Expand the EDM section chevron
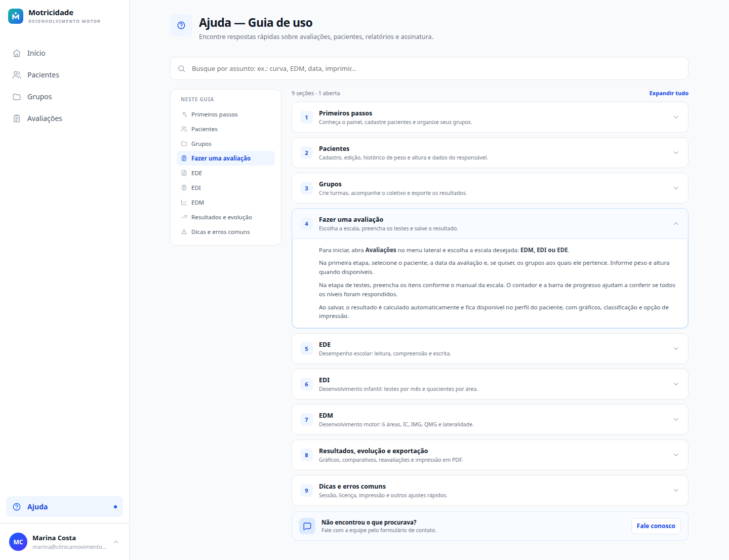Image resolution: width=729 pixels, height=560 pixels. coord(676,420)
